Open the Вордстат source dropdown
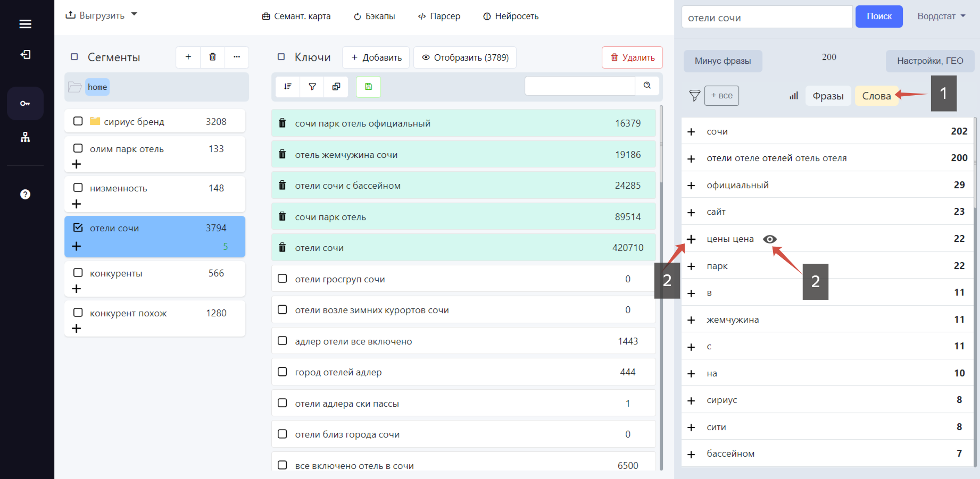The height and width of the screenshot is (479, 980). pyautogui.click(x=941, y=16)
